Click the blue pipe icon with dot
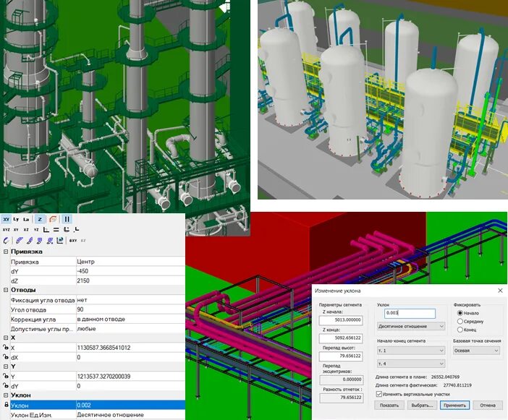The height and width of the screenshot is (420, 508). pos(50,241)
